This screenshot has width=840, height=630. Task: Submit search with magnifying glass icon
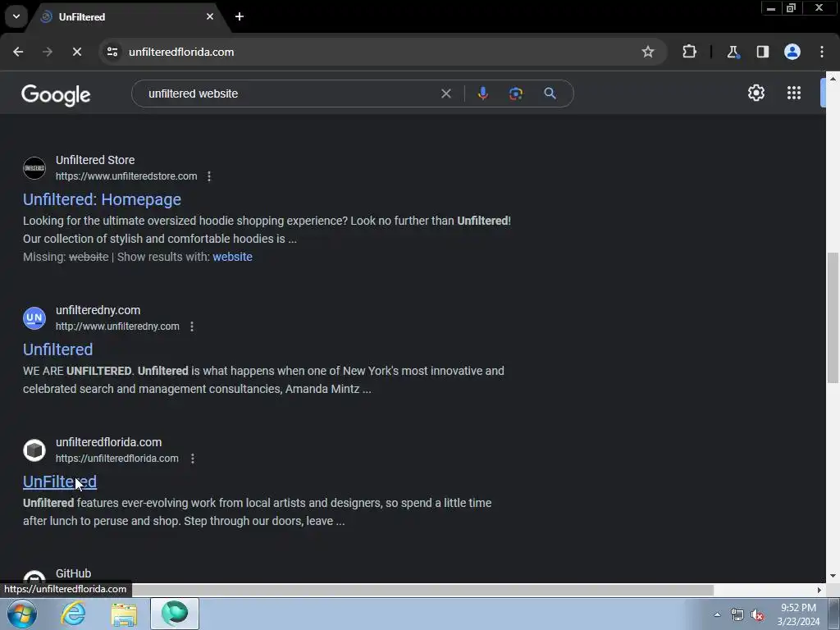pyautogui.click(x=550, y=94)
